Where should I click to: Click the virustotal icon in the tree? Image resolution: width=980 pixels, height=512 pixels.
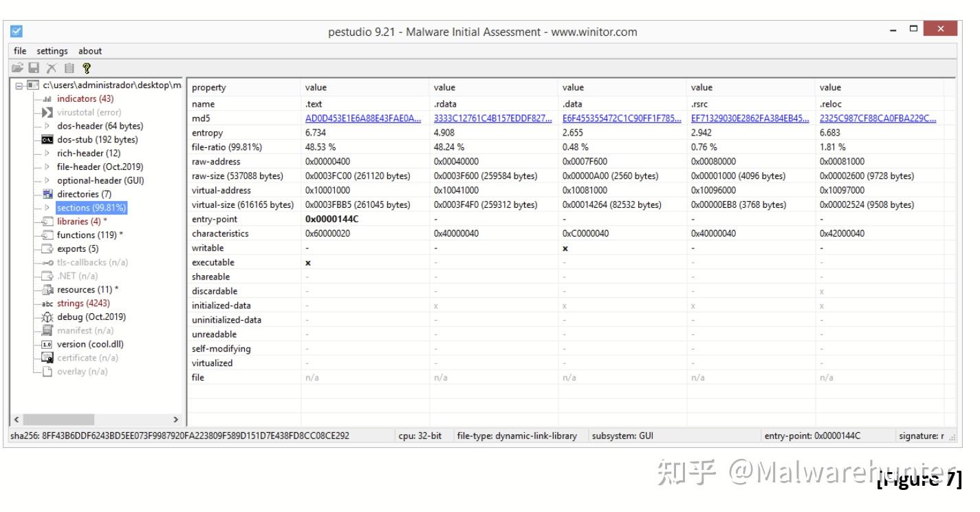[x=48, y=112]
